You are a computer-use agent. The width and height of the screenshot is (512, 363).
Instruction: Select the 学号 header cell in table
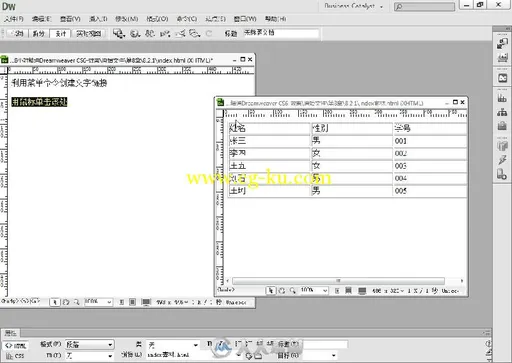(430, 128)
